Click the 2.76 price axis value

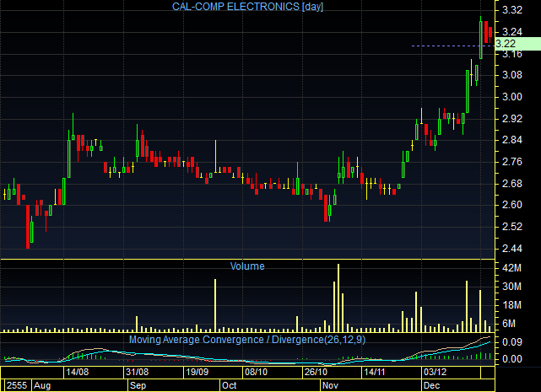coord(512,162)
